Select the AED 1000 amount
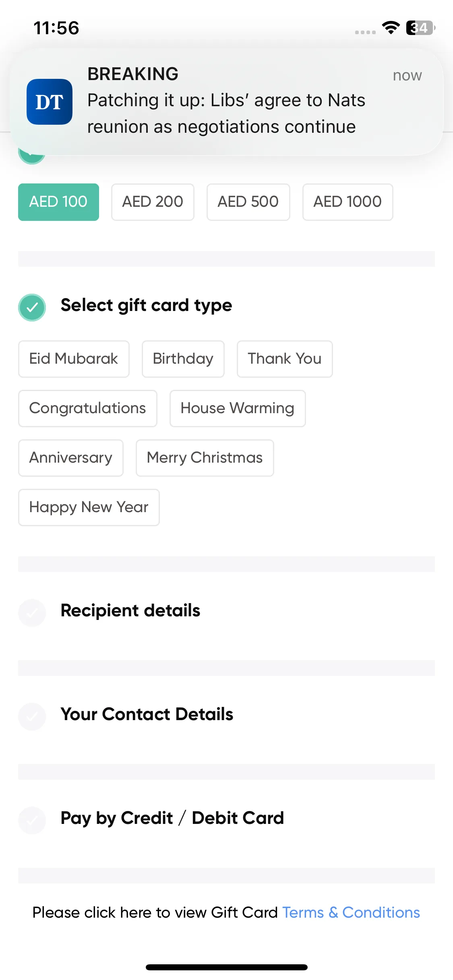The width and height of the screenshot is (453, 980). click(348, 202)
